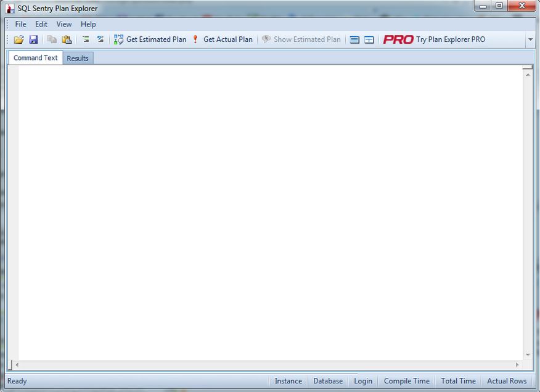
Task: Click the split window layout icon
Action: 369,40
